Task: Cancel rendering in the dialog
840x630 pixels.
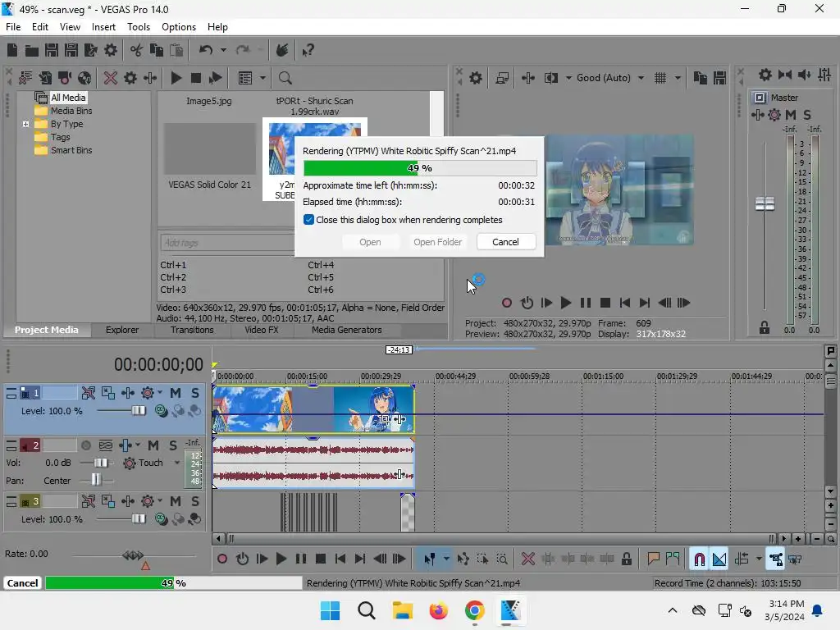Action: pyautogui.click(x=505, y=242)
